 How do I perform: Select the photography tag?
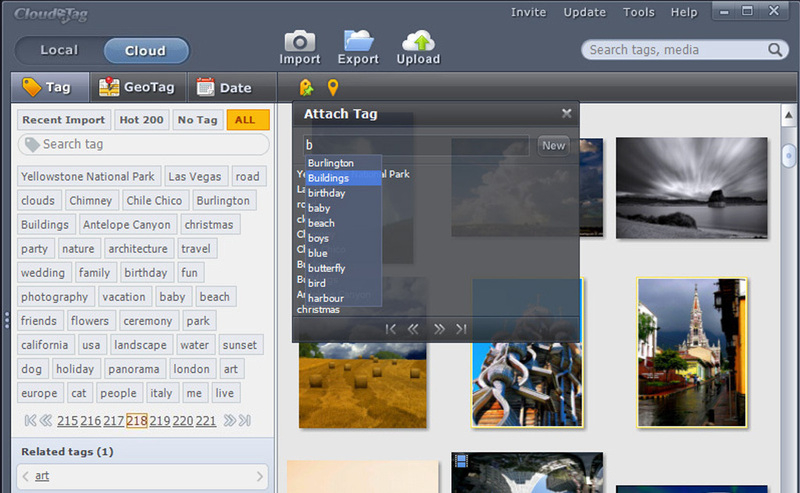pos(54,297)
